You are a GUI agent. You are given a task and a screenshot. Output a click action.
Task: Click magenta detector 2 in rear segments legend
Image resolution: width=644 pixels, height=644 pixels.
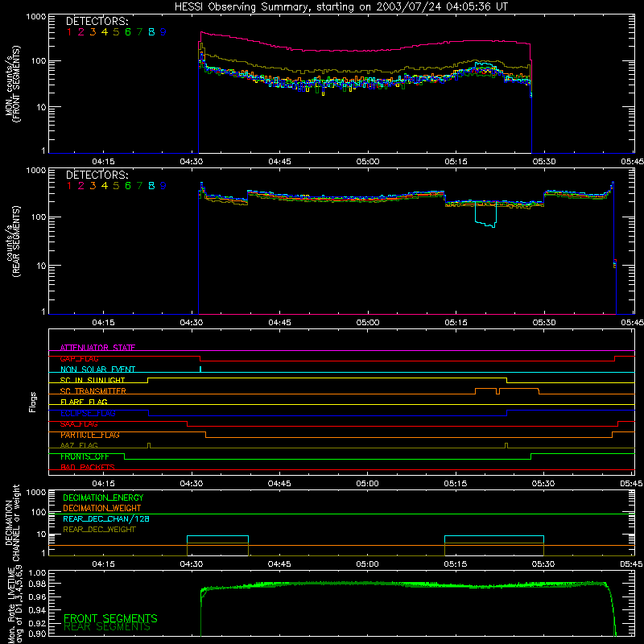pos(81,186)
